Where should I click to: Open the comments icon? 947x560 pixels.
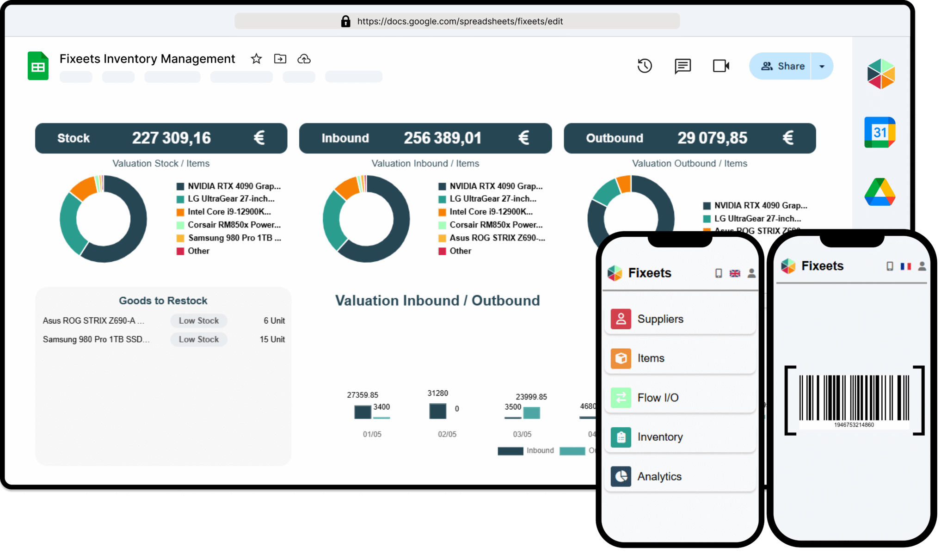tap(683, 66)
